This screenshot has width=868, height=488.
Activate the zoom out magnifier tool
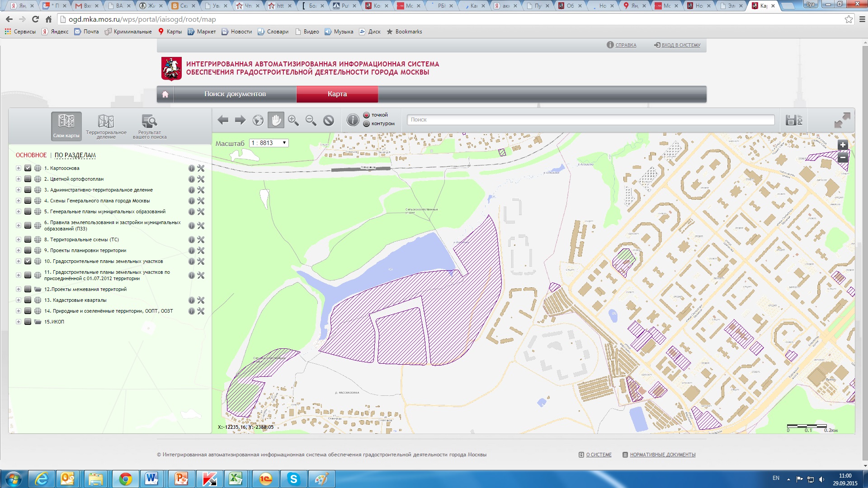tap(311, 120)
